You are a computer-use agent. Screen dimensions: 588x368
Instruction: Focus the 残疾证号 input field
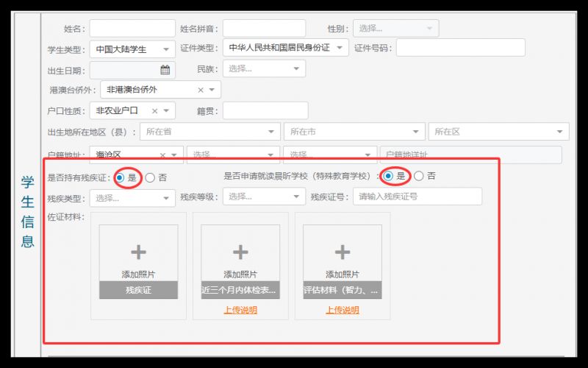[417, 197]
